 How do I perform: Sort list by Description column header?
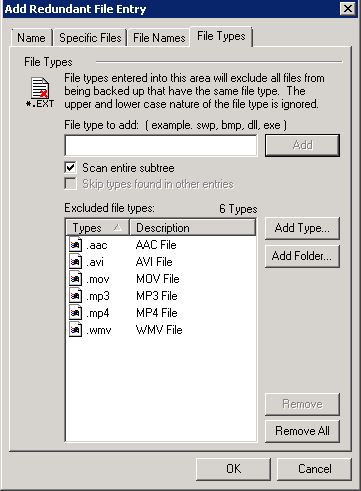(x=192, y=228)
